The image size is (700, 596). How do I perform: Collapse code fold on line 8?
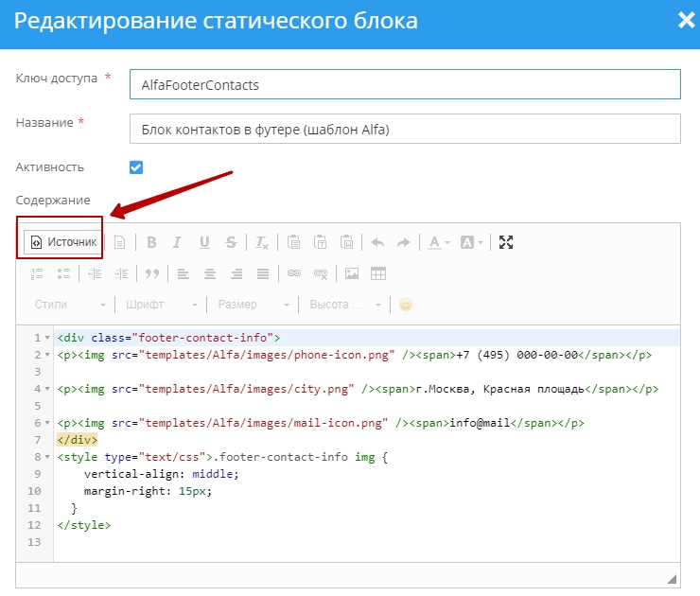click(47, 457)
